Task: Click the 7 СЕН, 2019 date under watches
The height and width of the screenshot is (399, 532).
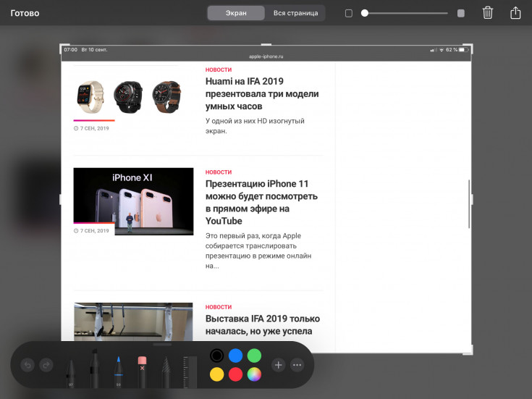Action: click(x=91, y=128)
